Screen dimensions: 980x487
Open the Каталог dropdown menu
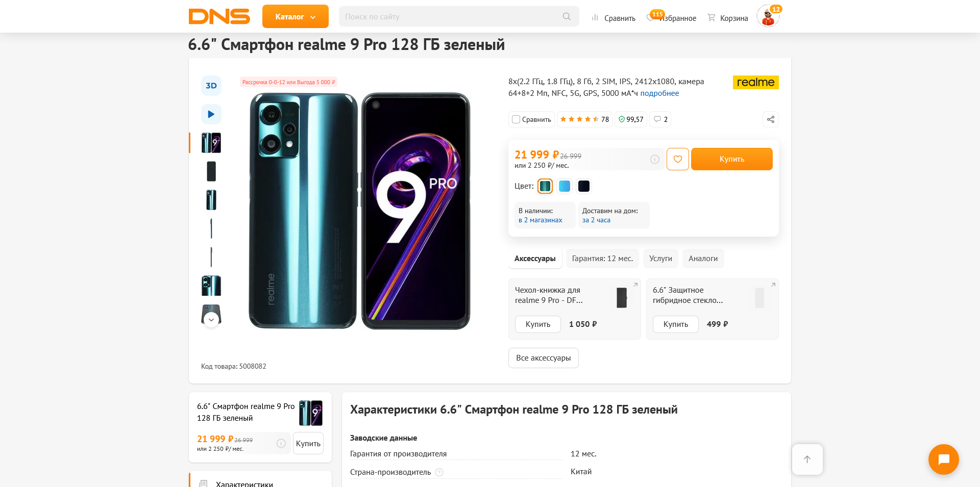pyautogui.click(x=296, y=17)
